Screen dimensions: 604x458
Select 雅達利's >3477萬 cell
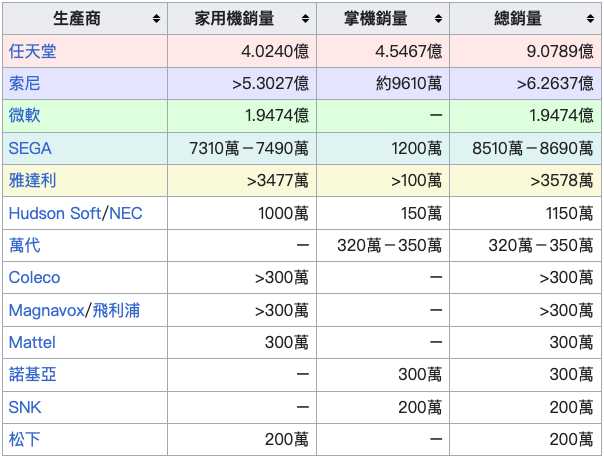tap(242, 181)
